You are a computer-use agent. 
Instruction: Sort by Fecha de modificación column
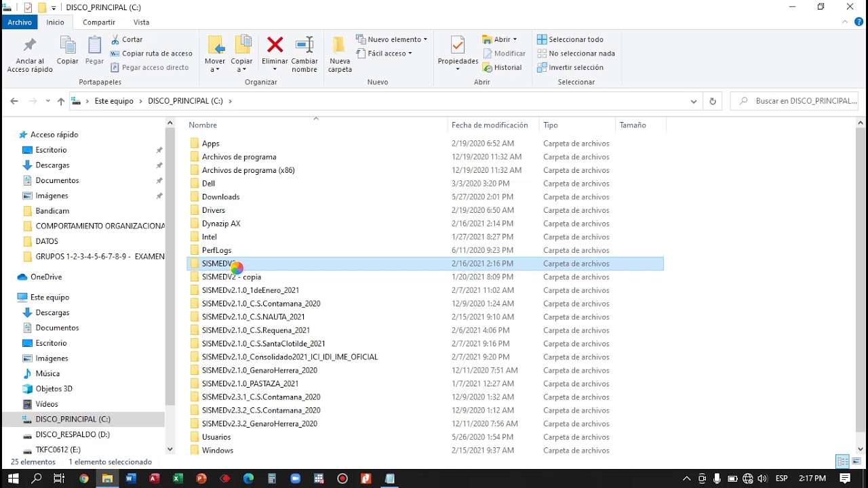click(494, 125)
